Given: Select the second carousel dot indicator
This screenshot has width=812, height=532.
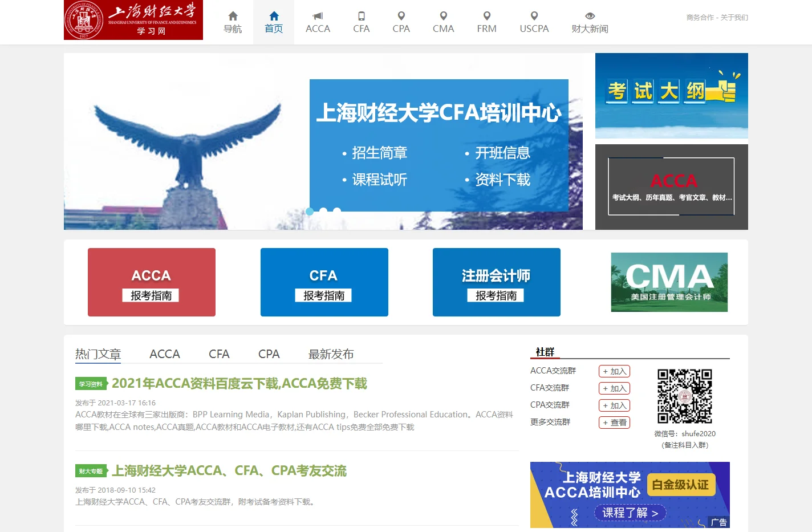Looking at the screenshot, I should pyautogui.click(x=323, y=211).
